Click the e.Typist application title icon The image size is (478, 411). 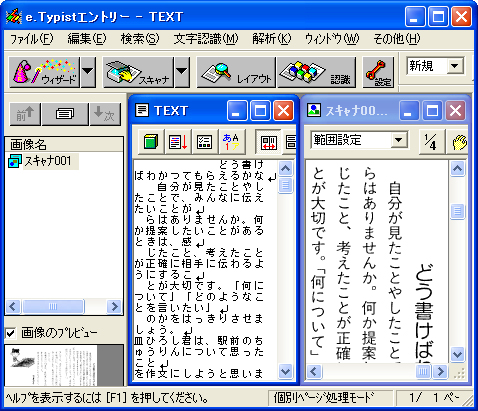pos(14,16)
